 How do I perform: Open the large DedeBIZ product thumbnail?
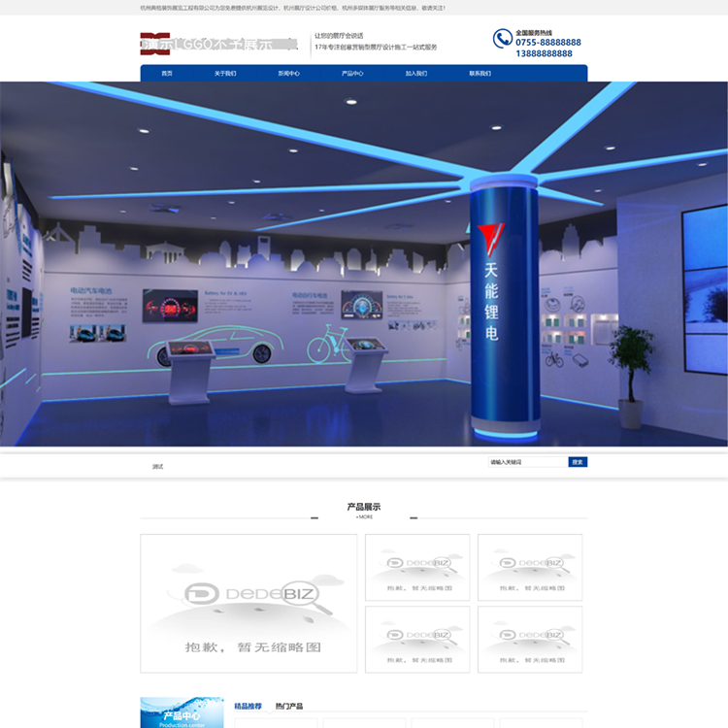click(x=248, y=603)
